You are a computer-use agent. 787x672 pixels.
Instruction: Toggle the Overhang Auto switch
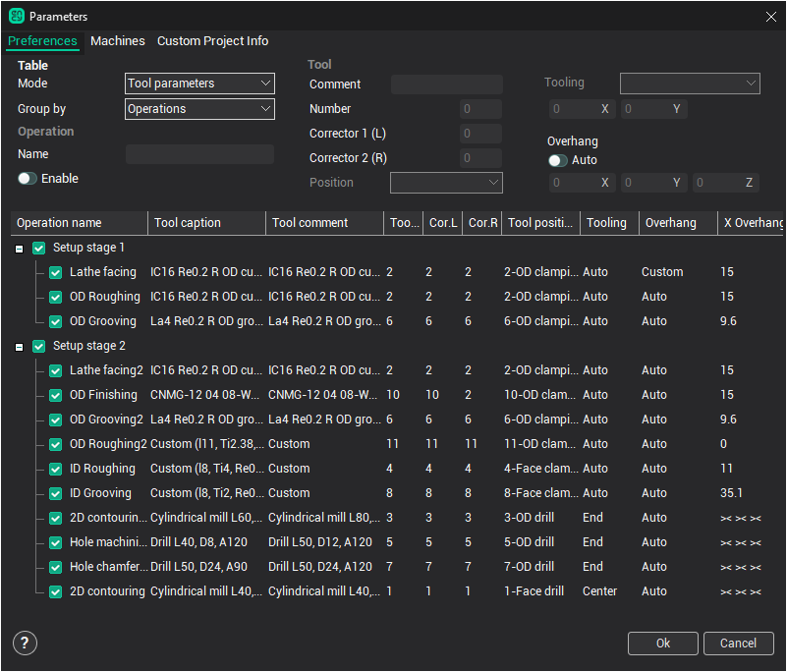(x=557, y=160)
